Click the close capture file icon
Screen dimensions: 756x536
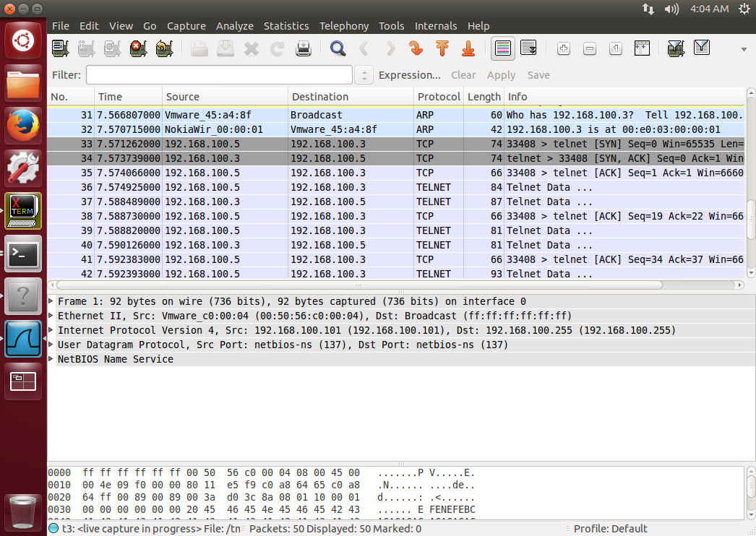[252, 48]
